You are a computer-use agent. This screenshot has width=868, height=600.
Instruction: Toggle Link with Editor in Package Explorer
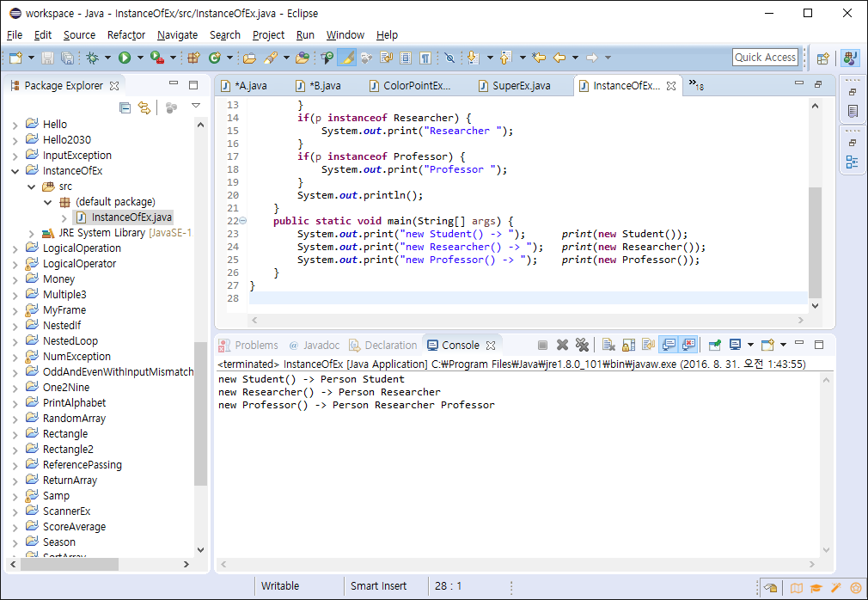tap(144, 108)
